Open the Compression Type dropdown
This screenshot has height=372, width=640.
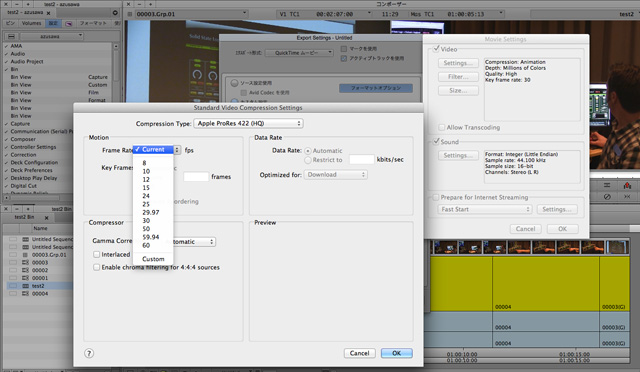click(x=248, y=123)
